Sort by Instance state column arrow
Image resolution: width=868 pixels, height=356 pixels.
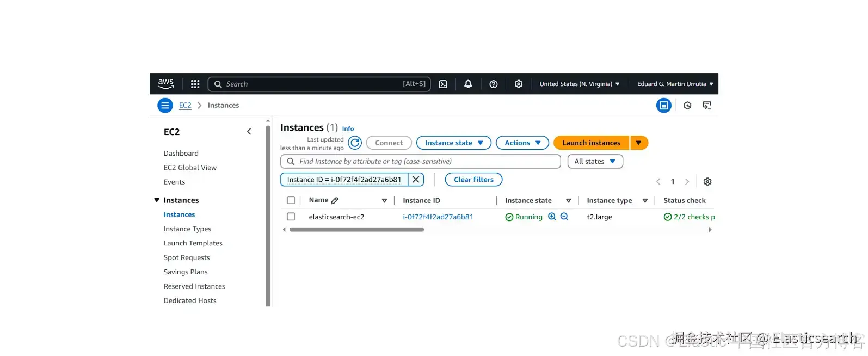(x=569, y=201)
